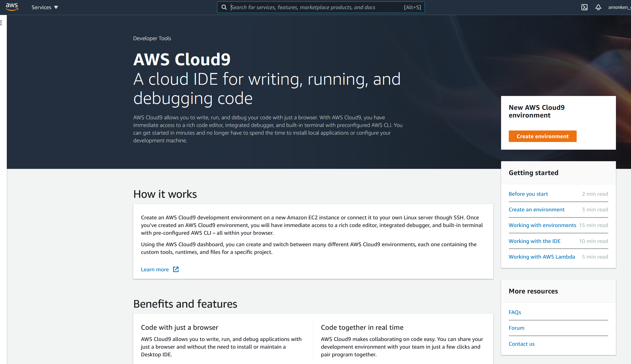Click the '15 min read' label
Screen dimensions: 631x364
593,225
